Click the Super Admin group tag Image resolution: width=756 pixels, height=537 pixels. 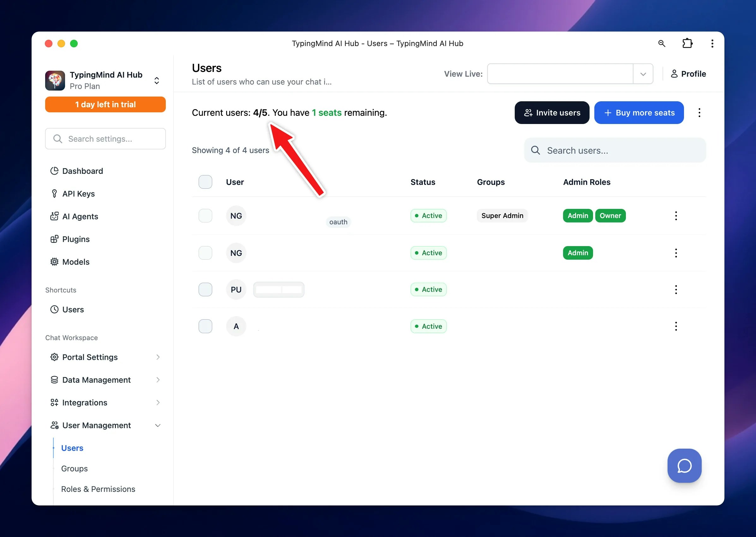tap(502, 215)
